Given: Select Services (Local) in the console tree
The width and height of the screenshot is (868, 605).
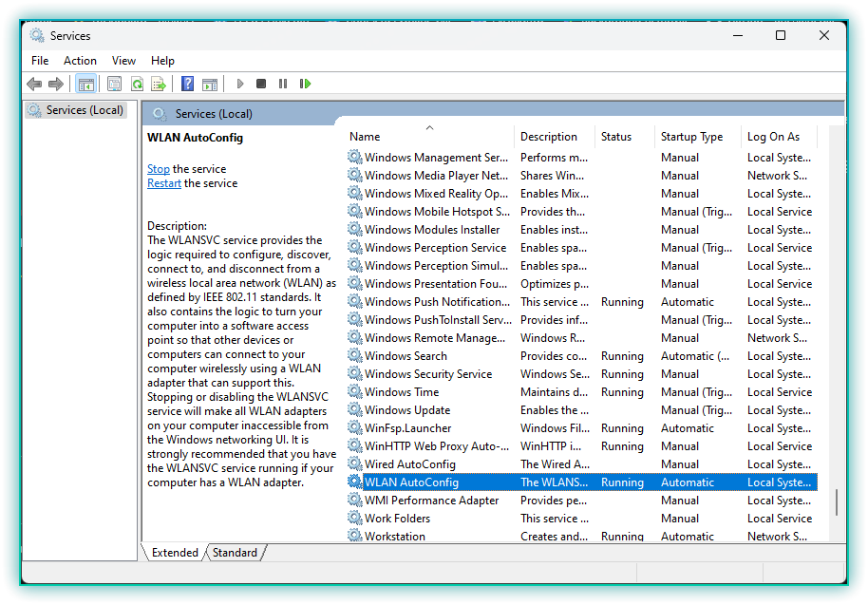Looking at the screenshot, I should coord(85,110).
